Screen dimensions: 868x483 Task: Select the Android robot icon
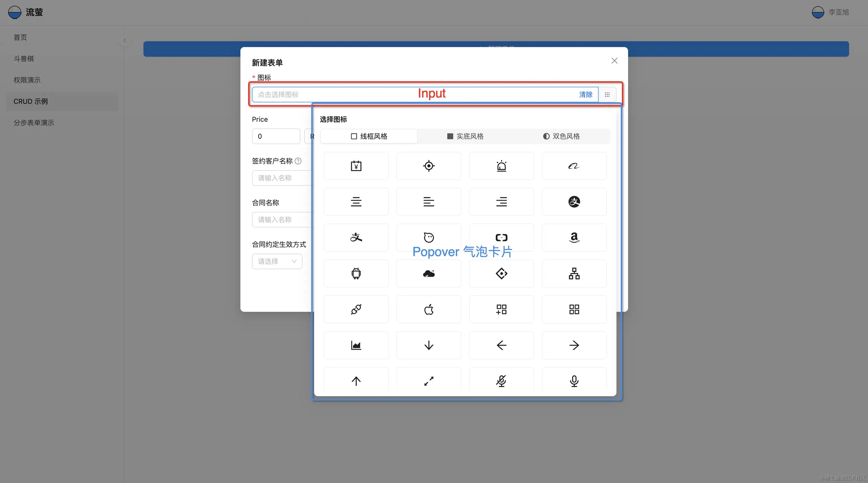pyautogui.click(x=356, y=273)
